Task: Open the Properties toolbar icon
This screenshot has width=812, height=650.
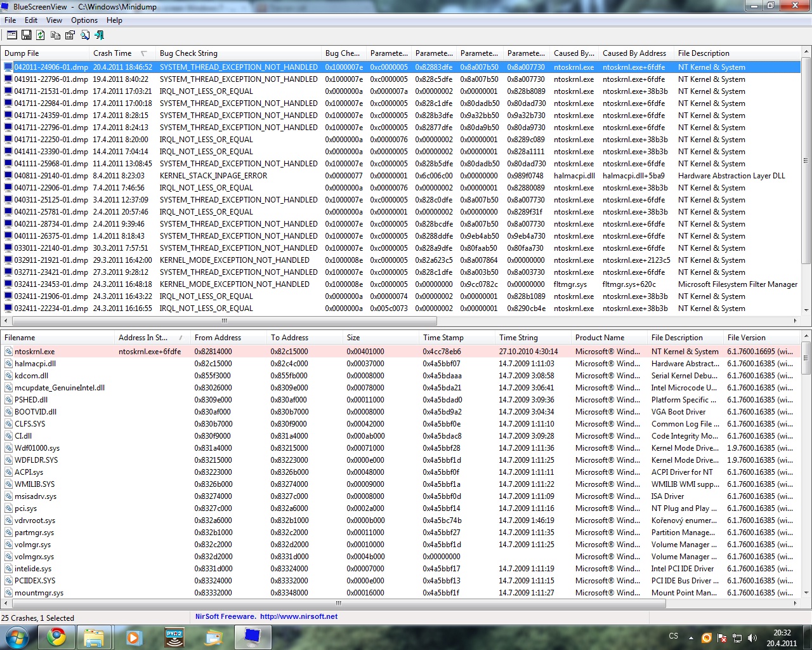Action: pyautogui.click(x=70, y=35)
